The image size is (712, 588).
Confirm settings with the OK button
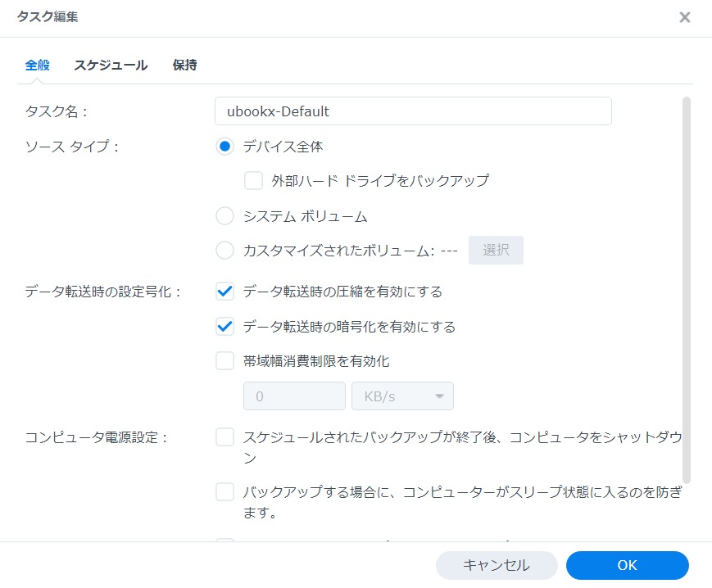pos(626,565)
